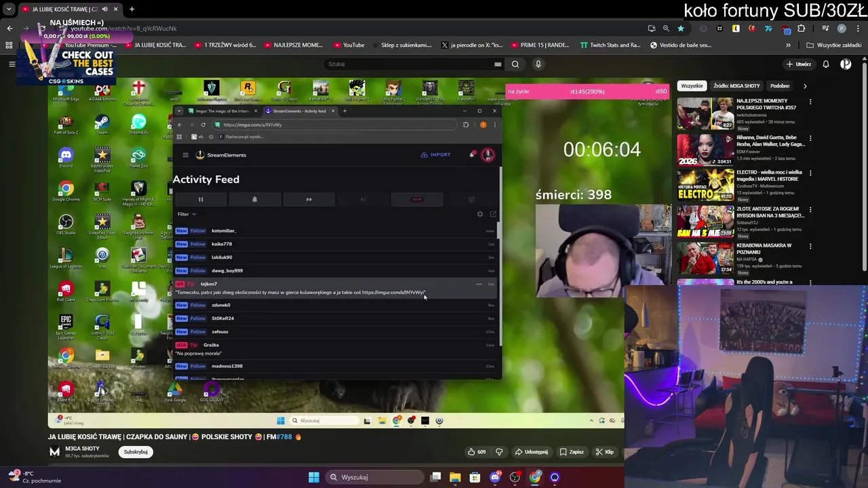The width and height of the screenshot is (868, 488).
Task: Click the video player showing Activity Feed
Action: click(x=336, y=253)
